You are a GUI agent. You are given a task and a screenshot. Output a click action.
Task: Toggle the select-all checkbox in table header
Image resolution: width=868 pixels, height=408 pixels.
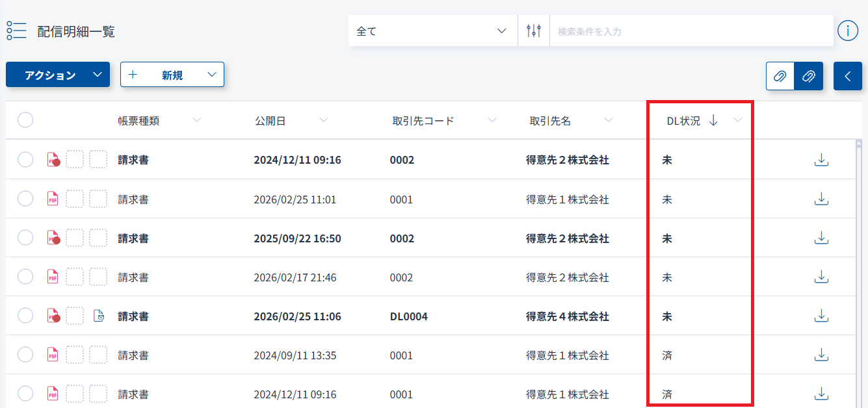click(x=25, y=120)
